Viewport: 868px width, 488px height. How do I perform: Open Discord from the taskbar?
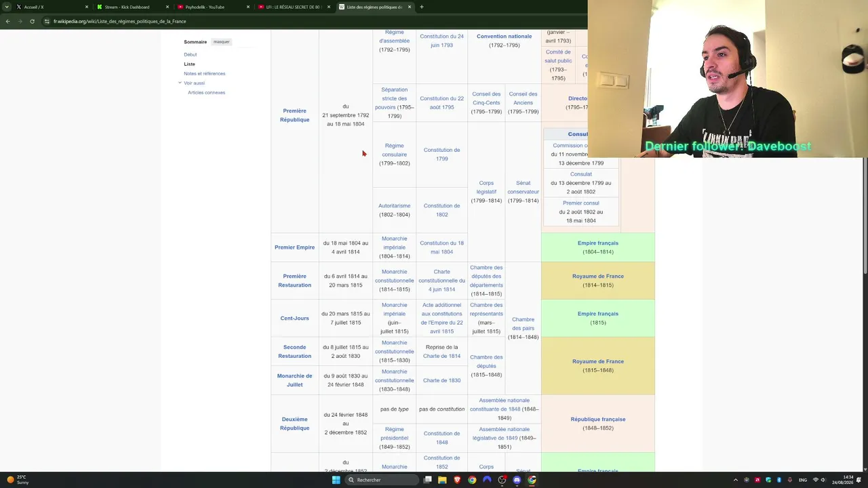517,480
